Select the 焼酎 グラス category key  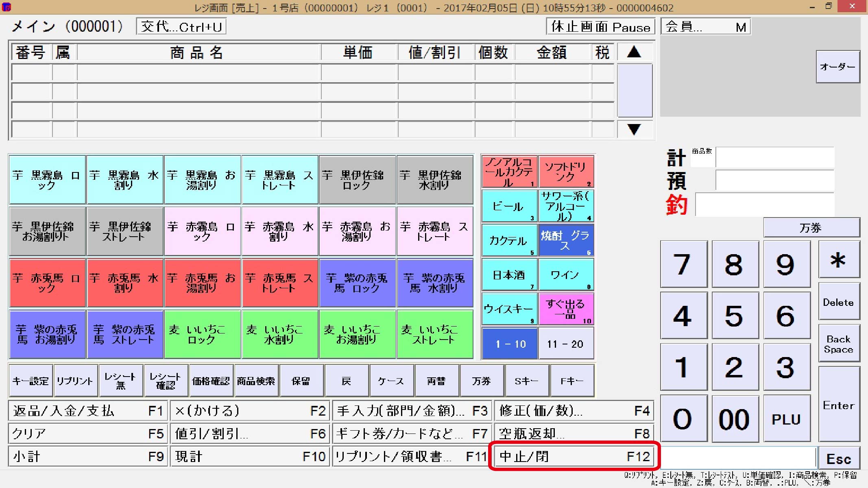coord(566,241)
